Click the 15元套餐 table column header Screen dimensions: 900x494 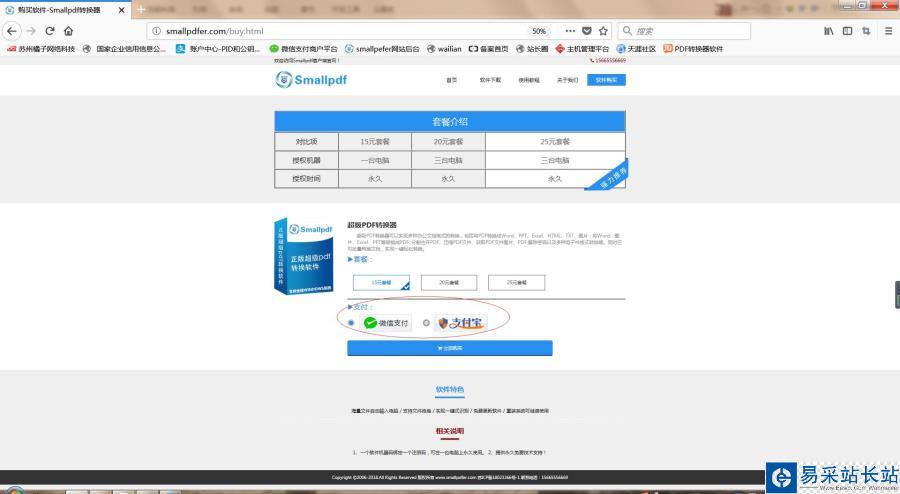coord(375,142)
